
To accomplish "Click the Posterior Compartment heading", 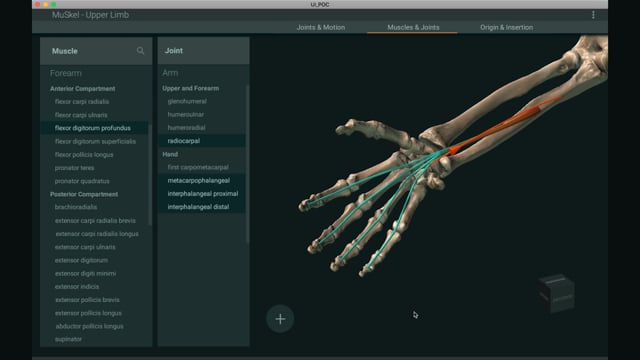I will coord(84,194).
